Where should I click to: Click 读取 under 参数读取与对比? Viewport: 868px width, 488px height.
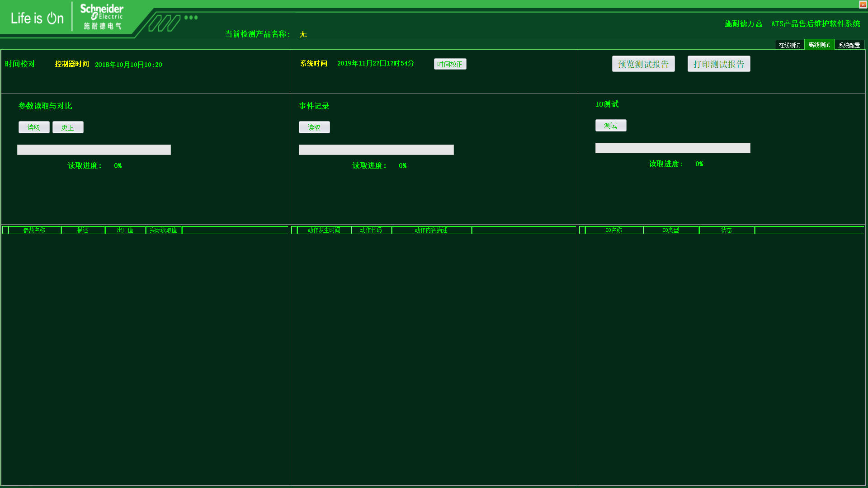click(34, 127)
